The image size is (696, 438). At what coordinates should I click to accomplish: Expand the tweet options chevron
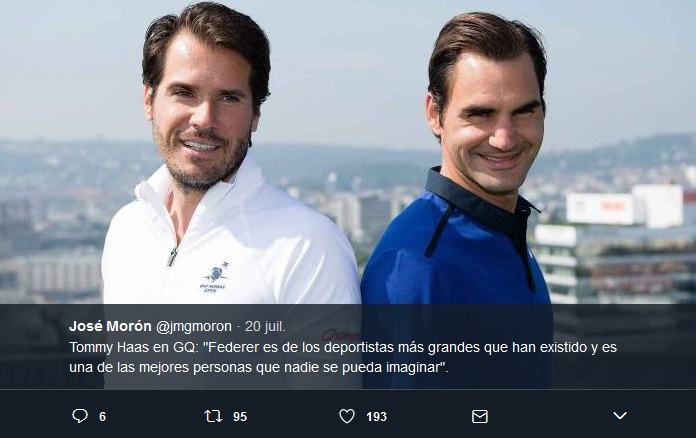tap(620, 415)
